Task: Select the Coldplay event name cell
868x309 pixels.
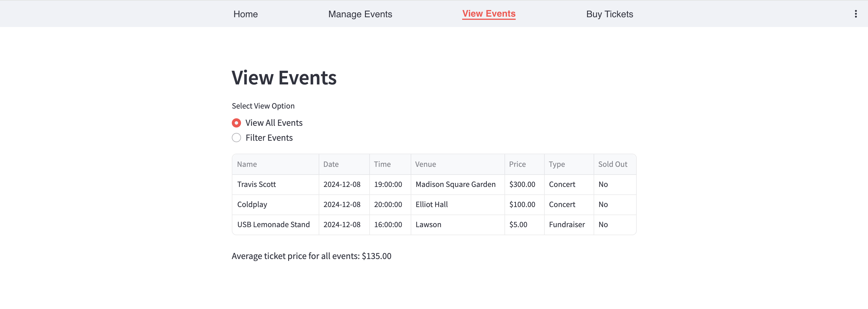Action: click(x=275, y=205)
